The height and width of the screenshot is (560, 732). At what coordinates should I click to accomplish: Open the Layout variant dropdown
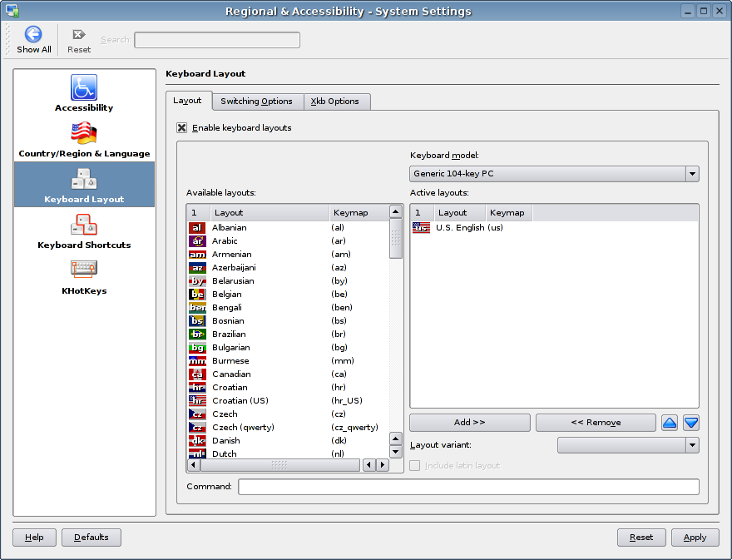[x=628, y=445]
